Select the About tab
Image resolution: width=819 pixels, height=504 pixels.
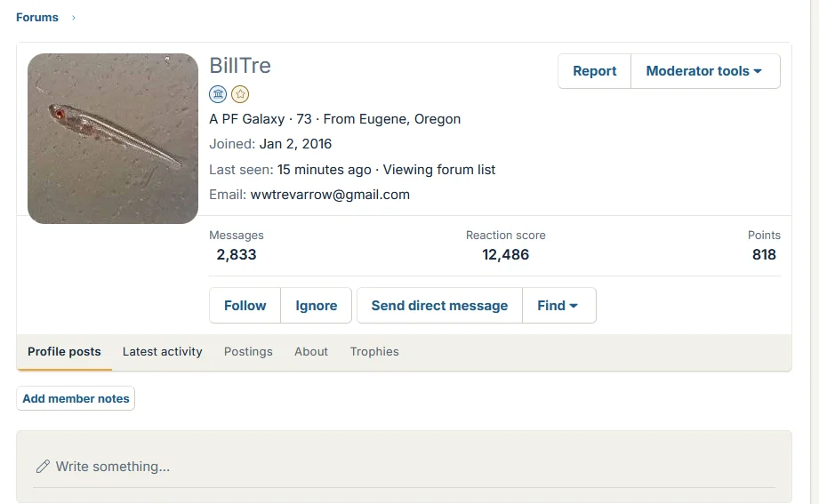click(x=311, y=352)
